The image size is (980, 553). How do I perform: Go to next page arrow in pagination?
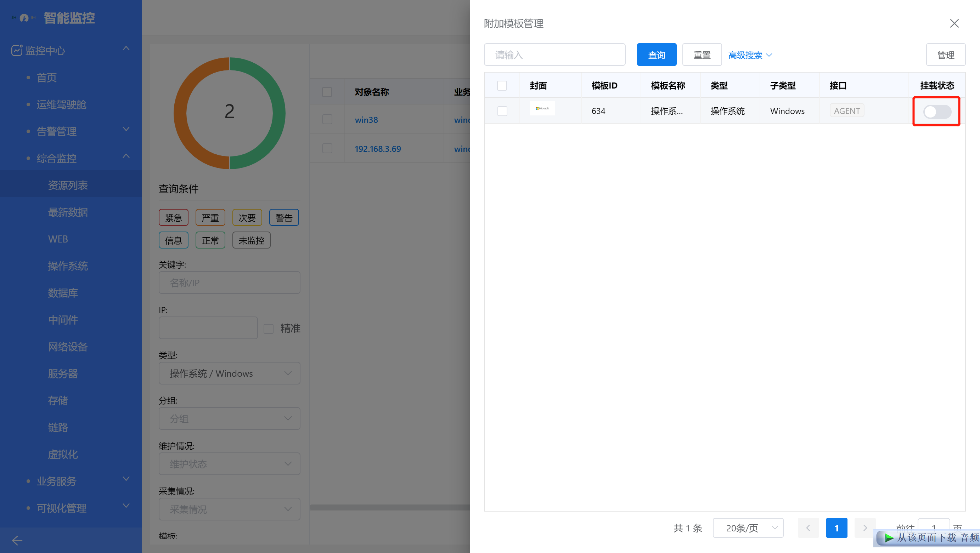click(x=865, y=528)
